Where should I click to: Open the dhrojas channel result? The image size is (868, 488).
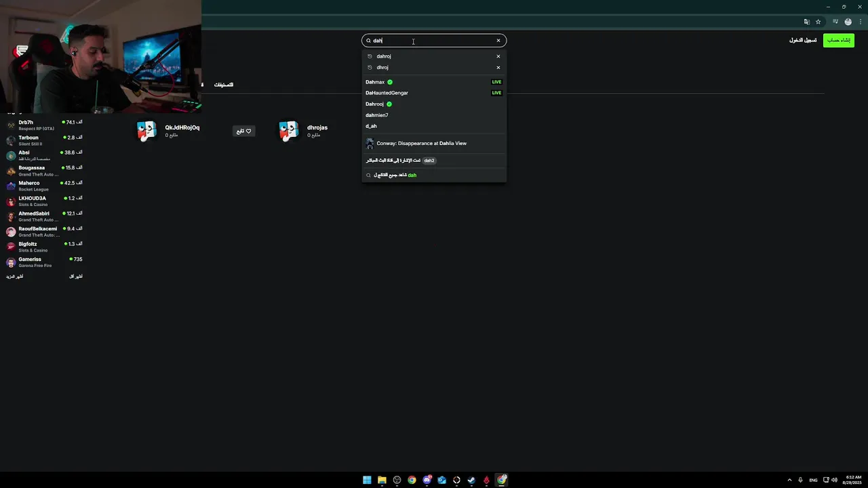coord(317,127)
